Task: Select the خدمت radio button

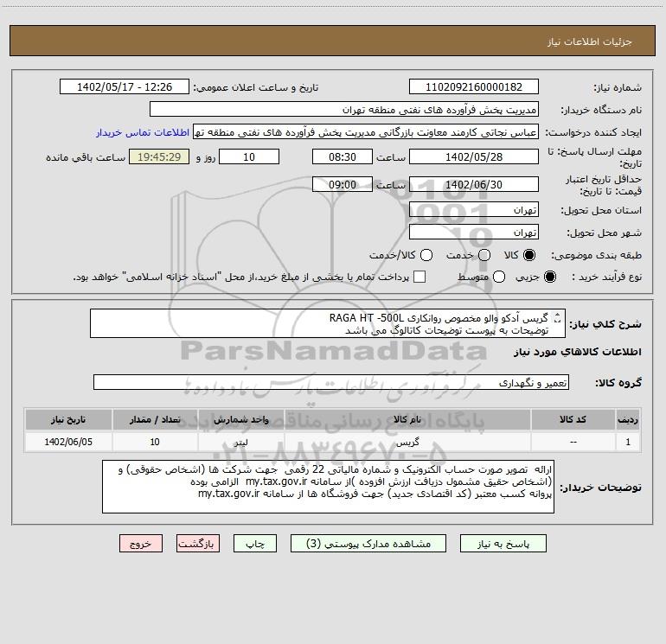Action: (484, 255)
